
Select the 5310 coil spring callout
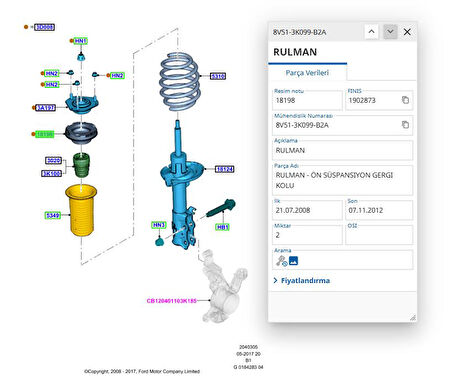218,76
